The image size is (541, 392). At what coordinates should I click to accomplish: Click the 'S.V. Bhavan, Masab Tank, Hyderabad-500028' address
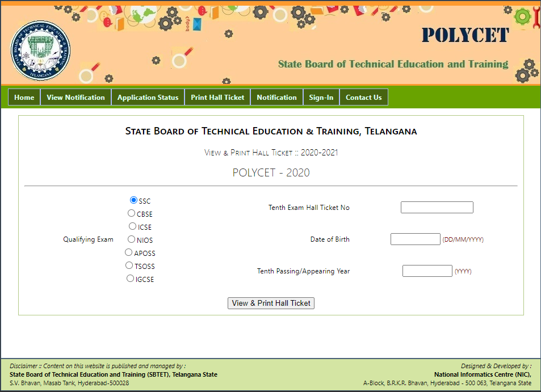[x=69, y=383]
